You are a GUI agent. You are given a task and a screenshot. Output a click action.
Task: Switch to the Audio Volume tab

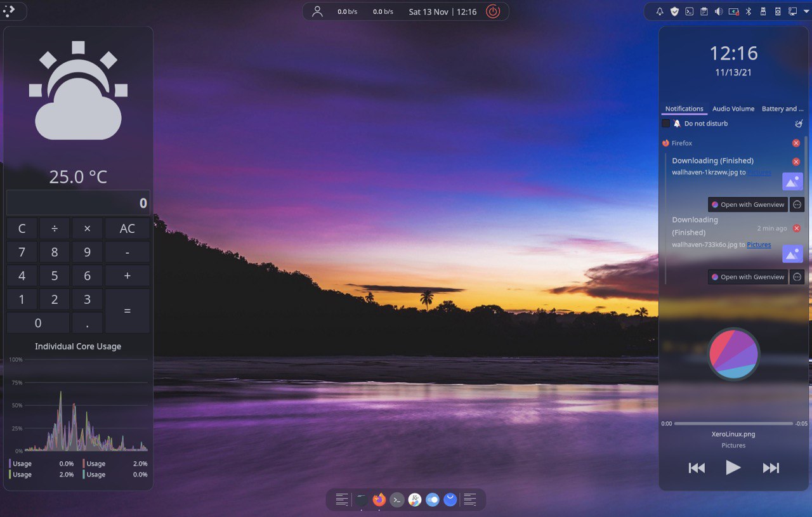tap(733, 109)
